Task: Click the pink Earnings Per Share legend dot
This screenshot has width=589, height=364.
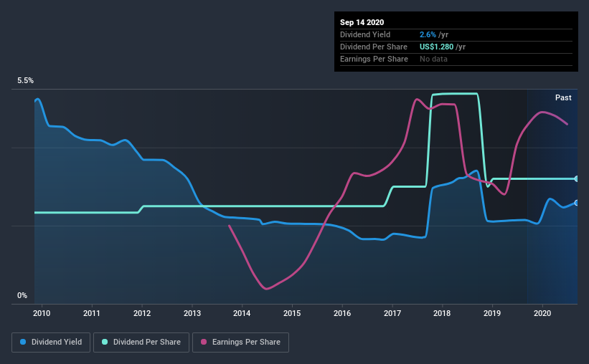Action: point(204,342)
